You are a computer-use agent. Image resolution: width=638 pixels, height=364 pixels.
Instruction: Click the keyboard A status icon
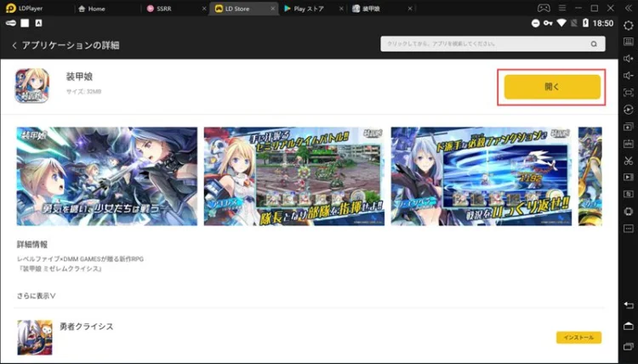(x=38, y=23)
